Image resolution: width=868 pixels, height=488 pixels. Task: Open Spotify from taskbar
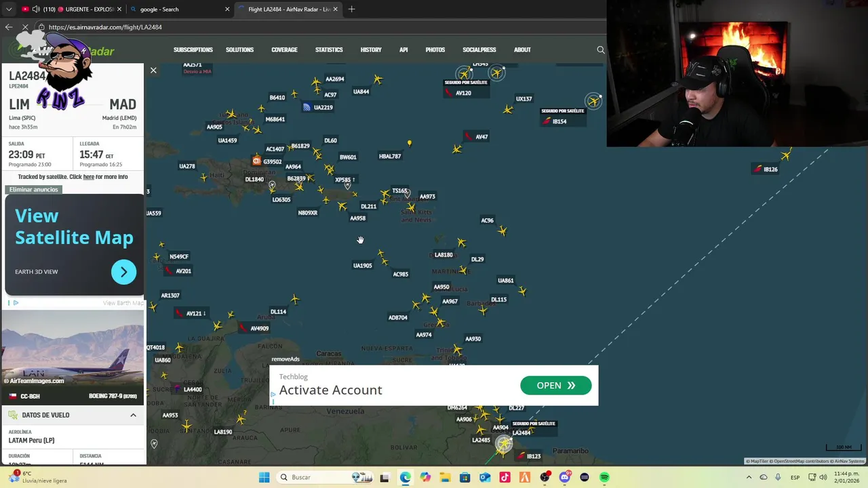(604, 477)
